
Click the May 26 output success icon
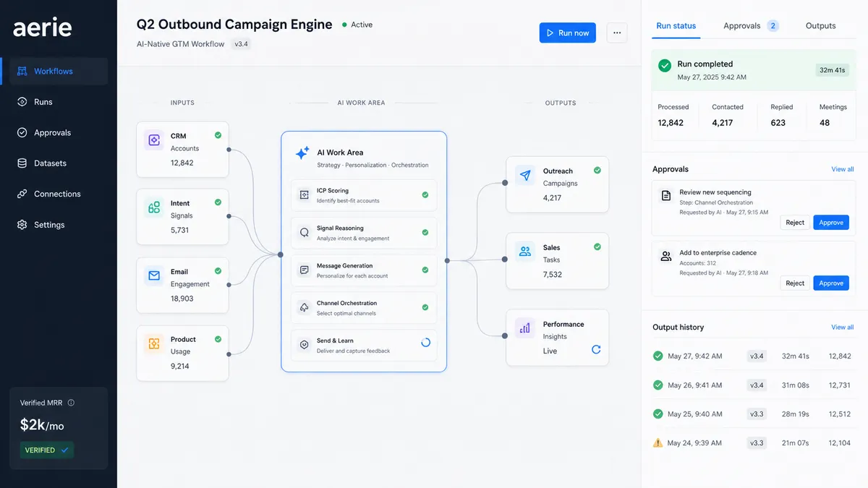point(658,385)
